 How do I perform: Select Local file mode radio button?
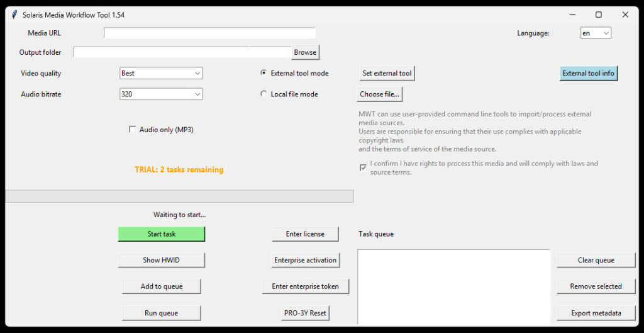click(264, 94)
